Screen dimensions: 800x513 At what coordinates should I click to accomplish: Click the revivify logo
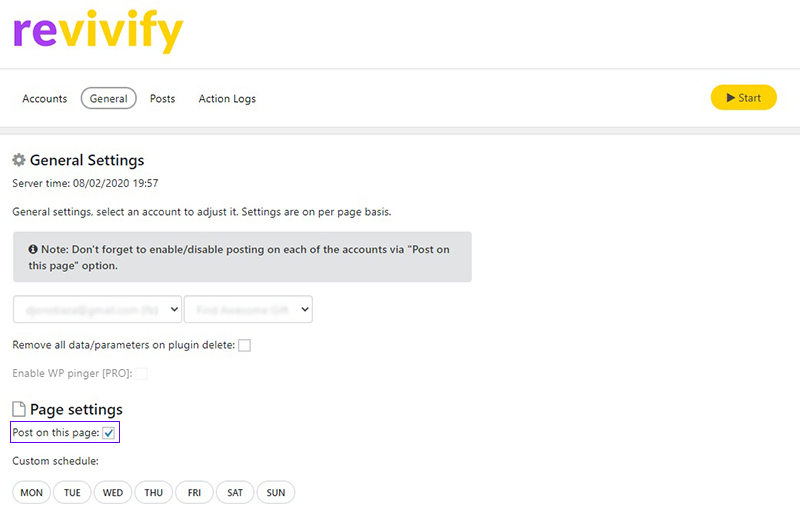point(98,32)
